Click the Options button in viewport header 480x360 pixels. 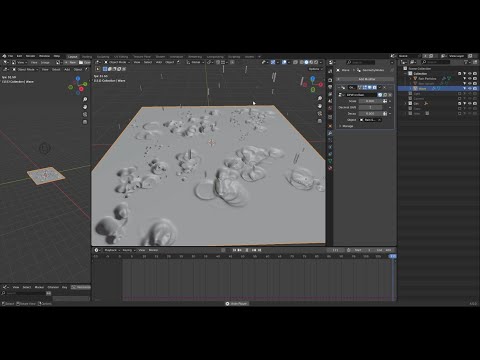pyautogui.click(x=315, y=69)
